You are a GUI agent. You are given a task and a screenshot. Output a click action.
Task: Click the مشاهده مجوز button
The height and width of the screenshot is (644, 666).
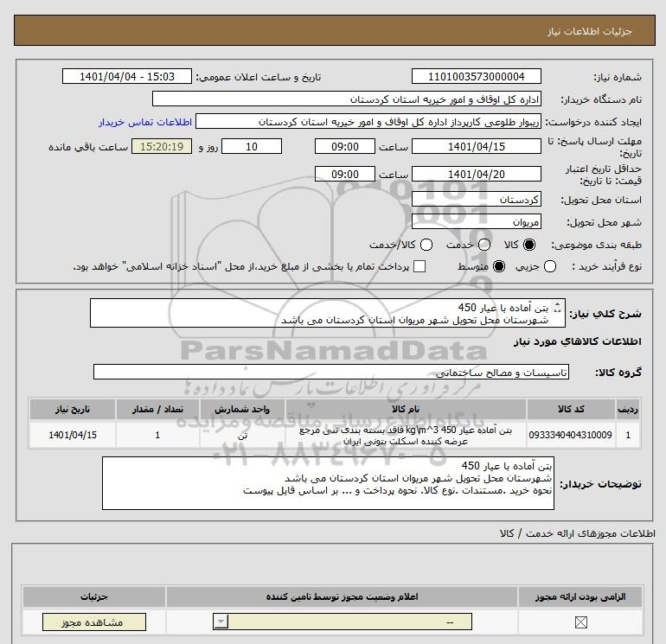pyautogui.click(x=94, y=622)
